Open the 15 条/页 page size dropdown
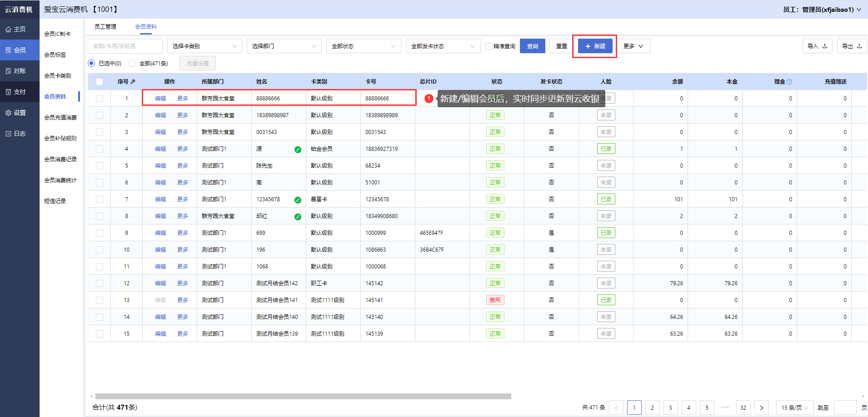868x417 pixels. point(794,407)
